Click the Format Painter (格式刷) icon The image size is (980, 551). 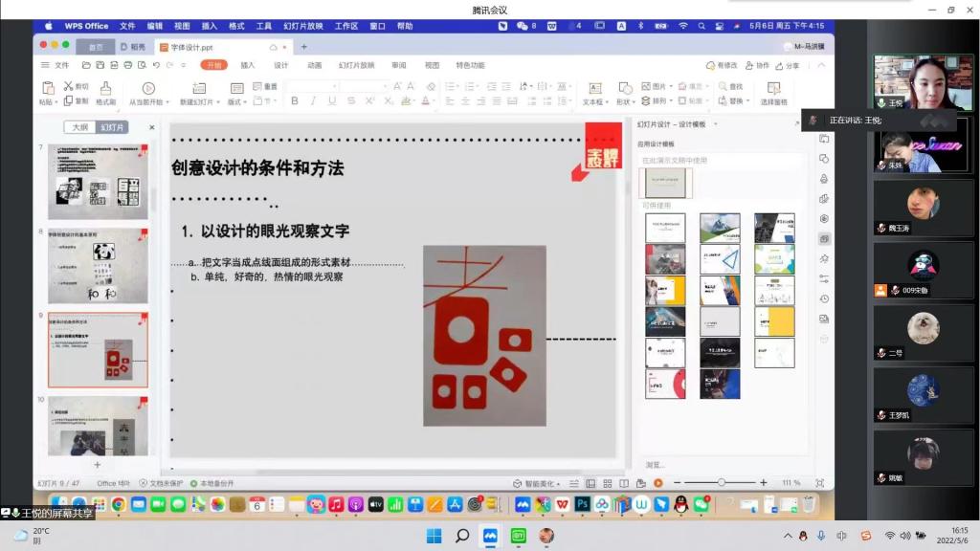105,88
